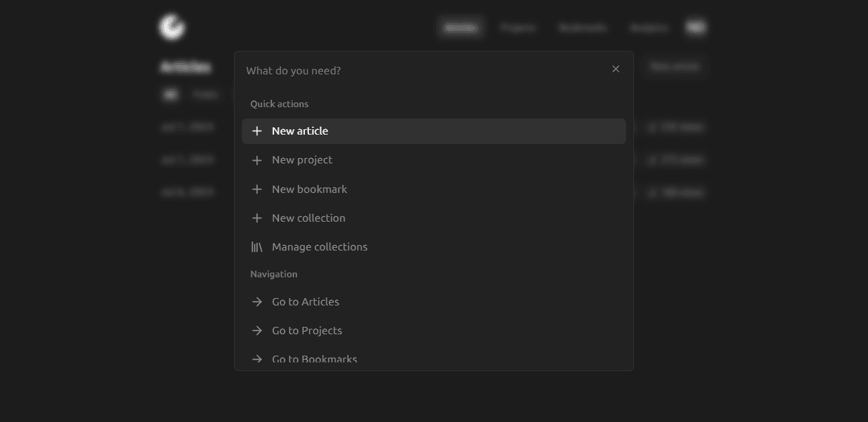The height and width of the screenshot is (422, 868).
Task: Click the plus icon next to New collection
Action: click(x=257, y=218)
